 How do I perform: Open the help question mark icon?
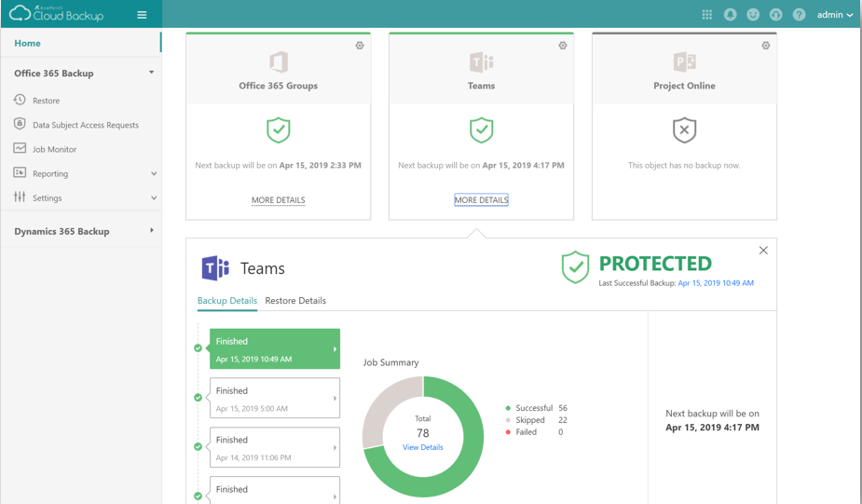(x=799, y=15)
